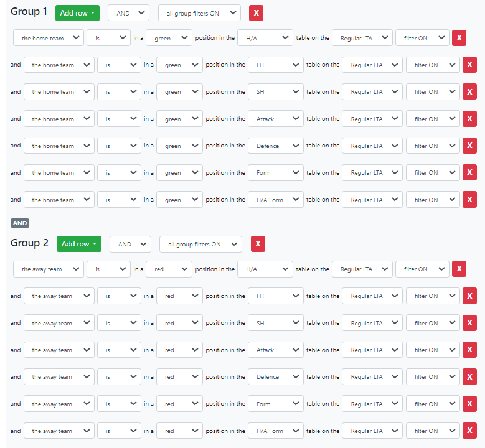The height and width of the screenshot is (448, 485).
Task: Remove Group 1 home team Form row
Action: coord(469,172)
